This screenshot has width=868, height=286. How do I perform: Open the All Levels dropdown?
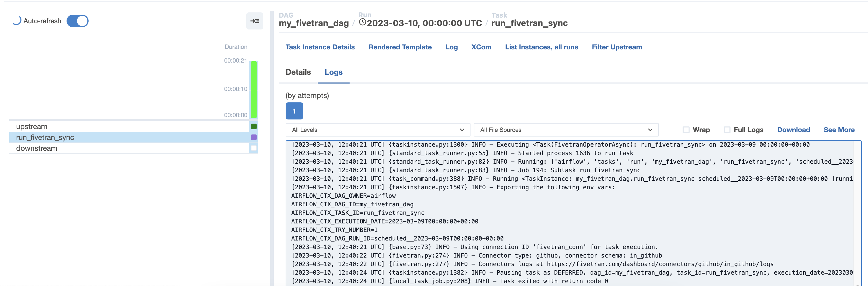point(377,130)
